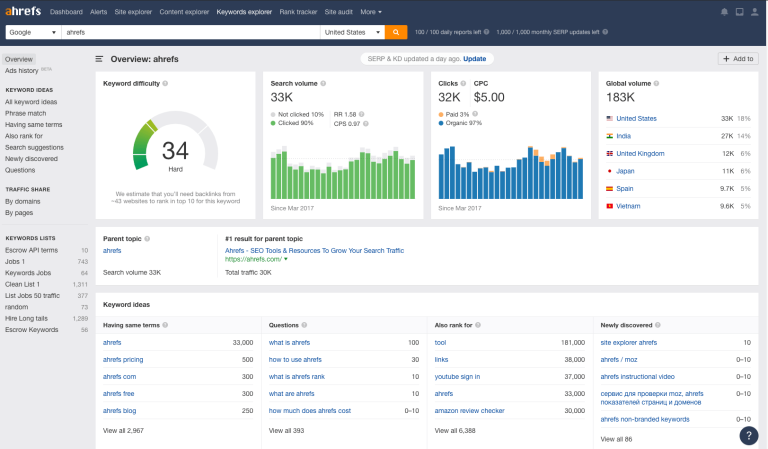Click help icon beside RR 1.58
768x449 pixels.
tap(361, 114)
